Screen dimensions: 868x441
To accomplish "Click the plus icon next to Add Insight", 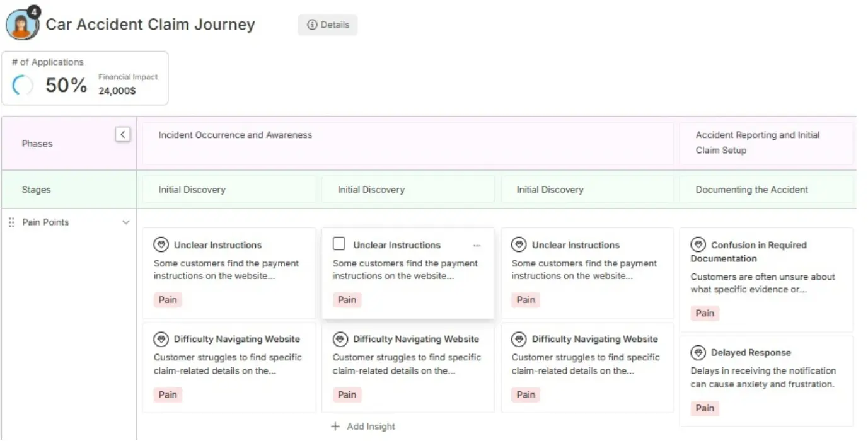I will click(335, 426).
